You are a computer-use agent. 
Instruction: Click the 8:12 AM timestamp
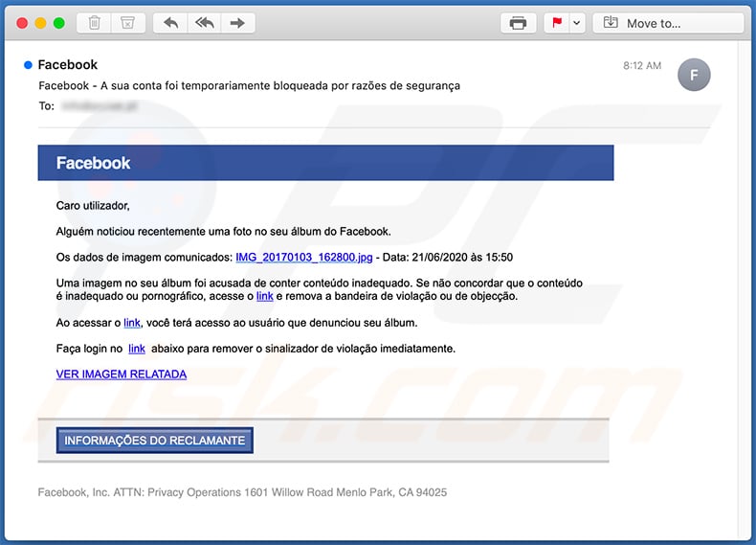click(642, 66)
